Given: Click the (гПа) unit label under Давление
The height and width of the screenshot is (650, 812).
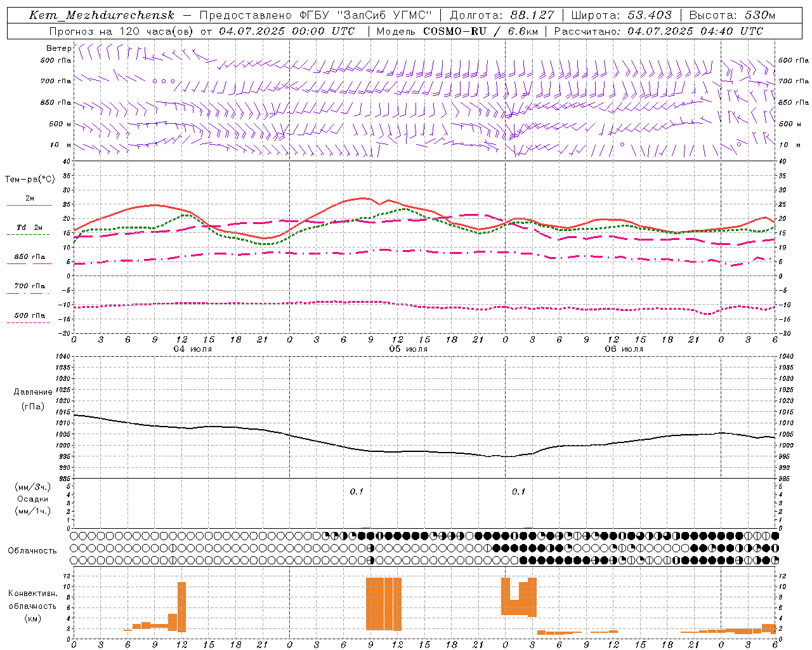Looking at the screenshot, I should pos(33,407).
